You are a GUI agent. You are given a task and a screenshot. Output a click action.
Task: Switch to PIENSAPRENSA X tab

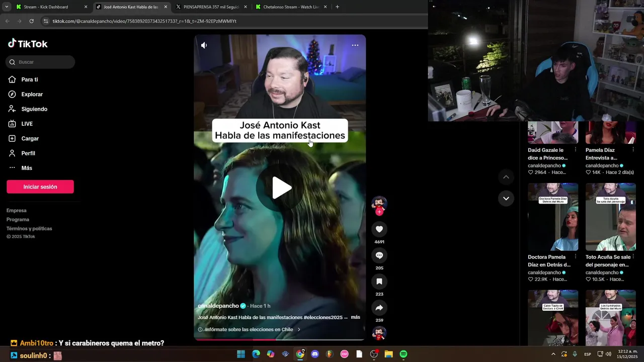pos(211,7)
